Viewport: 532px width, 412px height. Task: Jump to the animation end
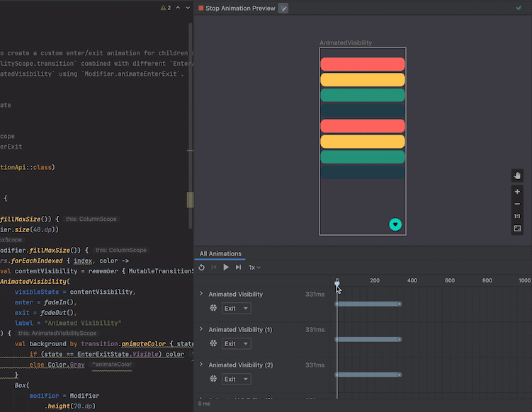[x=238, y=268]
